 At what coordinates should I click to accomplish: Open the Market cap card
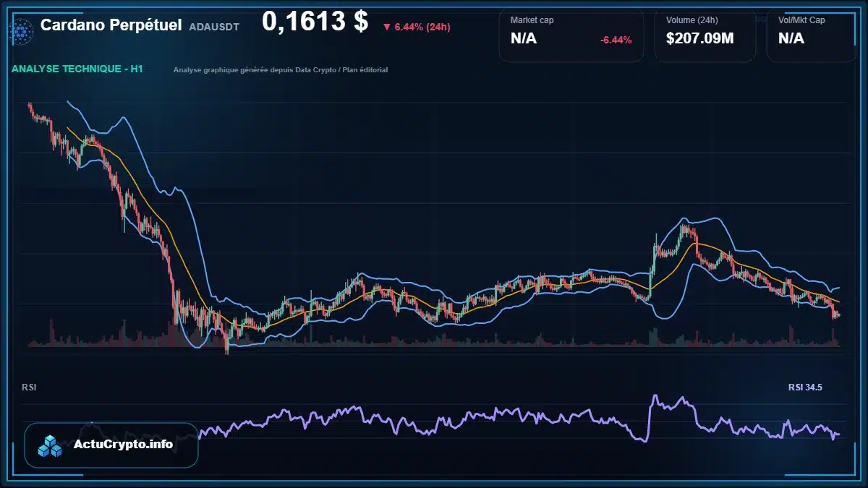(571, 35)
